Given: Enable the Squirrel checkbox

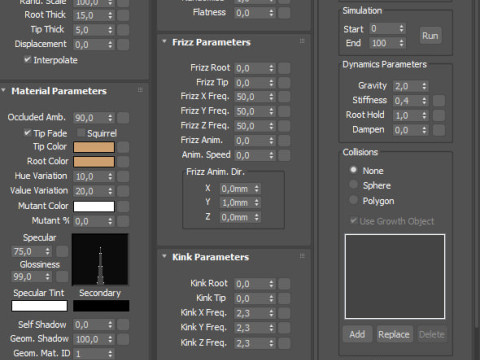Looking at the screenshot, I should (x=80, y=133).
